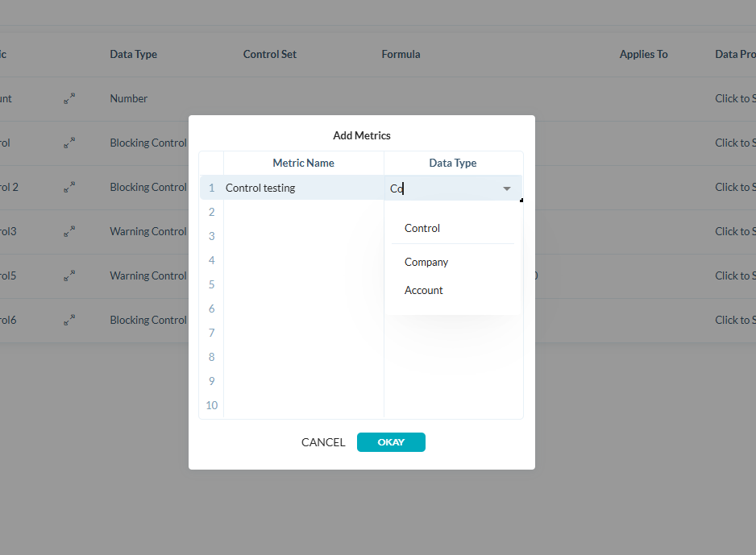The image size is (756, 555).
Task: Open the Click to S link in the Number row
Action: pos(734,98)
